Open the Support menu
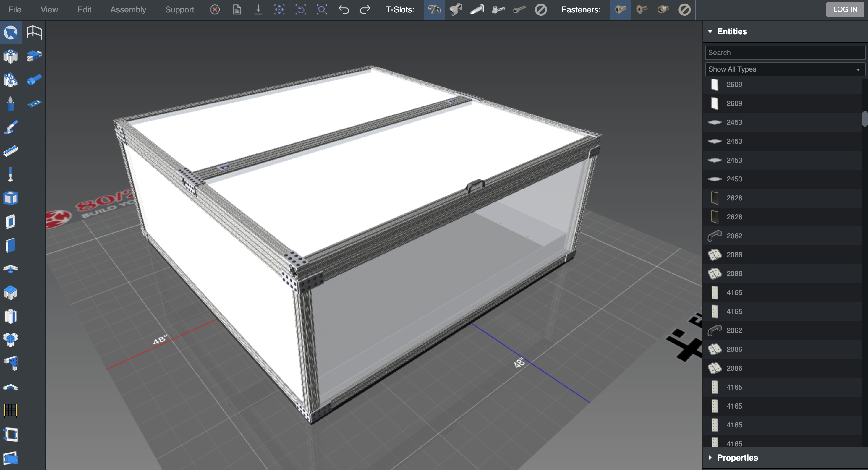 pos(179,9)
